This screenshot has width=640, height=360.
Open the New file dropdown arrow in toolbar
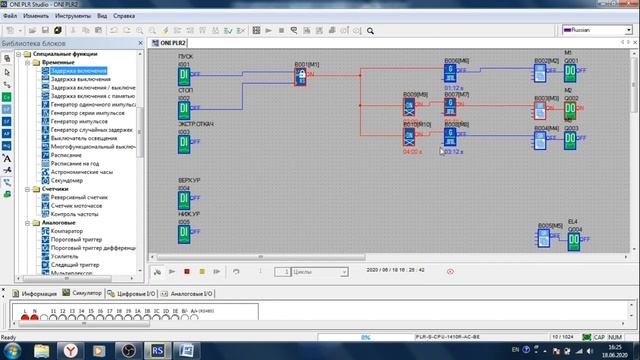pos(20,31)
